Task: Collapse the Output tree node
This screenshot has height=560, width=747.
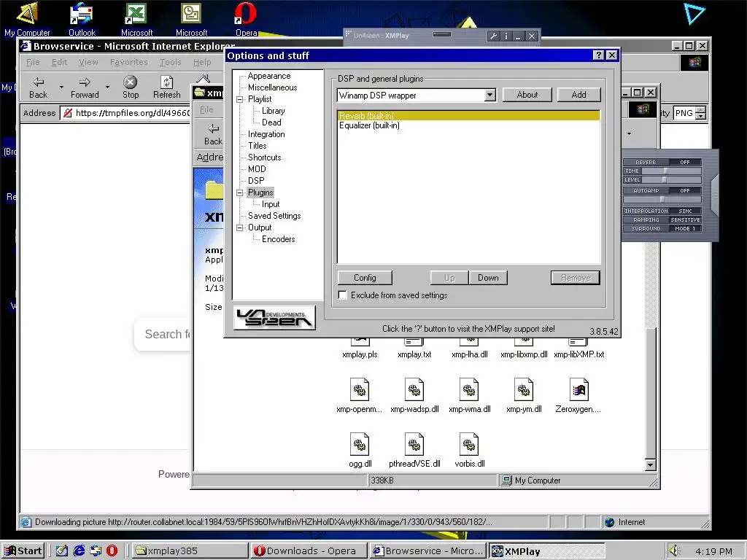Action: (x=239, y=227)
